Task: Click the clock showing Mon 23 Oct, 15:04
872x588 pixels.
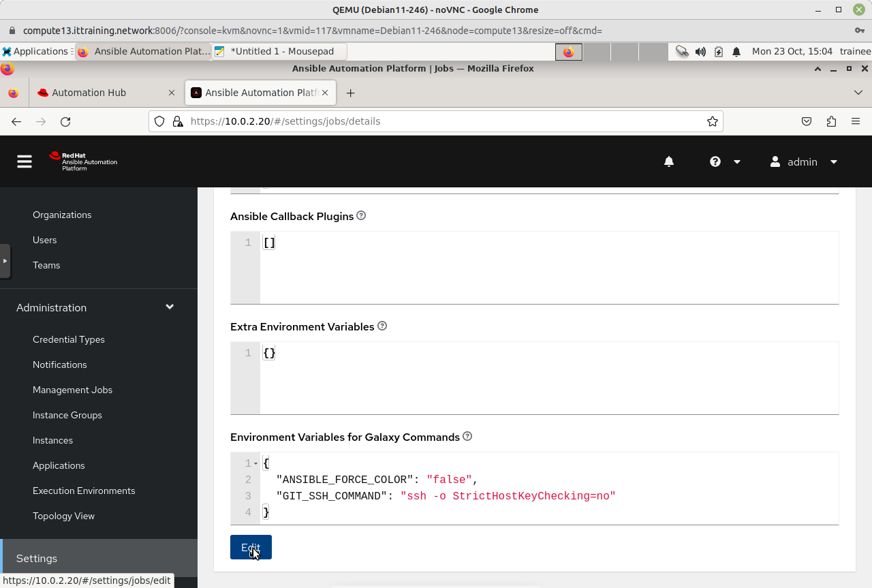Action: (x=792, y=51)
